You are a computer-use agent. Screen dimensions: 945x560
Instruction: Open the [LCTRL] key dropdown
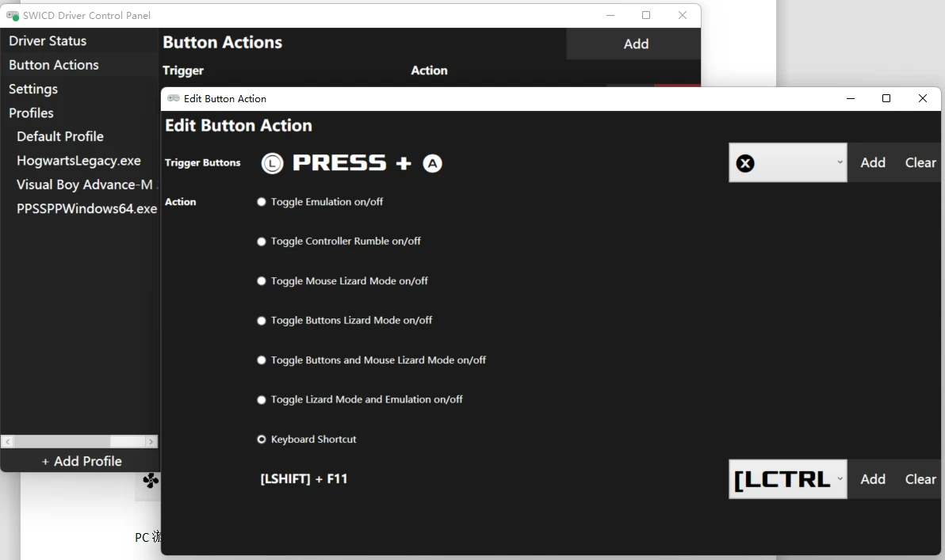(840, 479)
